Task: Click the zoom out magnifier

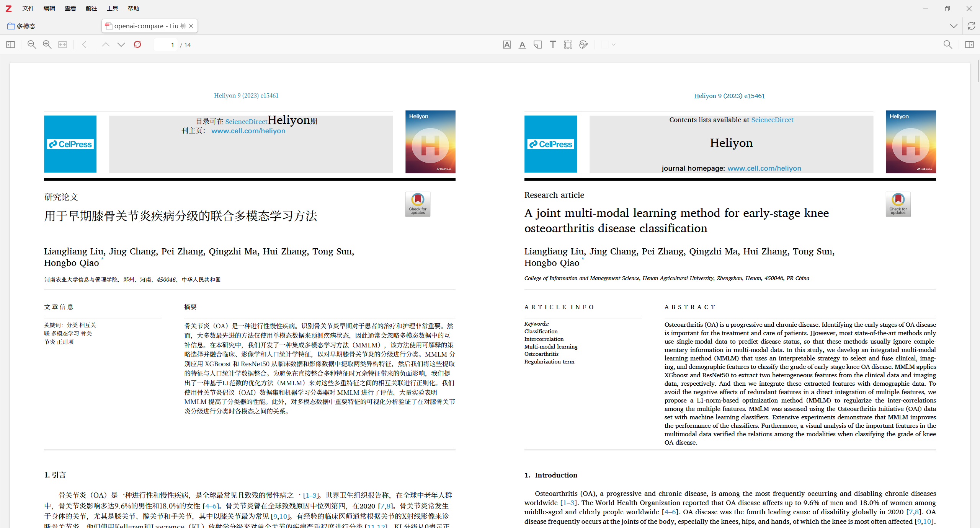Action: 32,45
